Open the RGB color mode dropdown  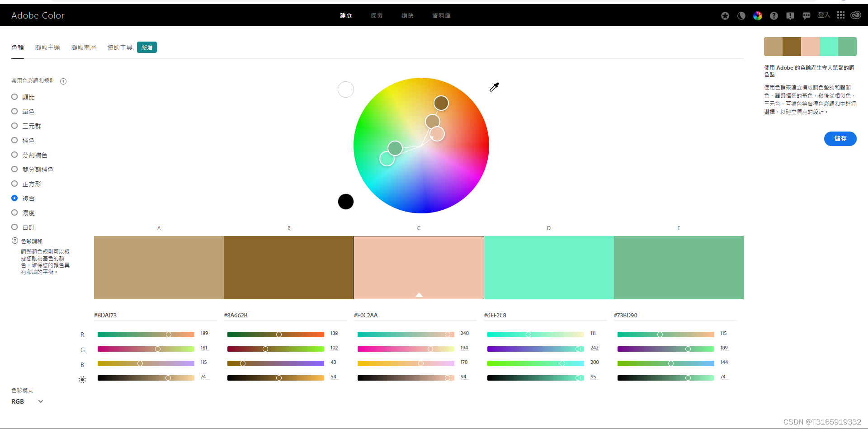coord(27,401)
